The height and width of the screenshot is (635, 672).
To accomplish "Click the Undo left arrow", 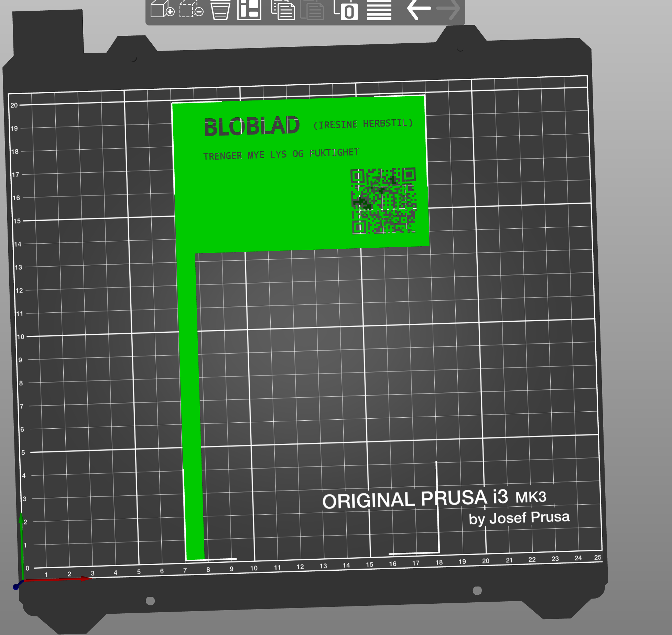I will 419,9.
